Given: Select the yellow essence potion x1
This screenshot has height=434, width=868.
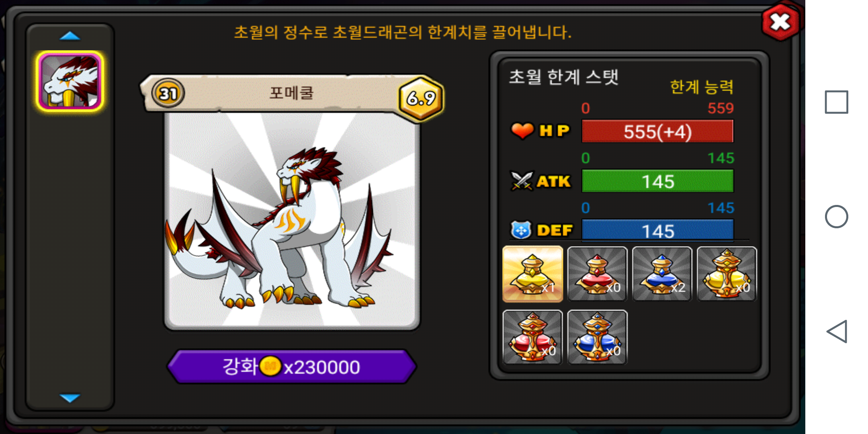Looking at the screenshot, I should coord(532,274).
